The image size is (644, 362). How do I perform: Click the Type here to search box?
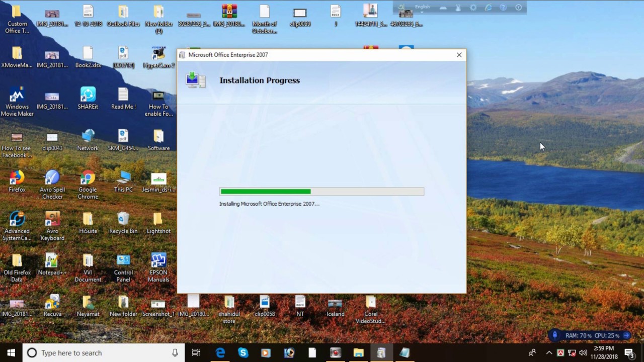[104, 353]
